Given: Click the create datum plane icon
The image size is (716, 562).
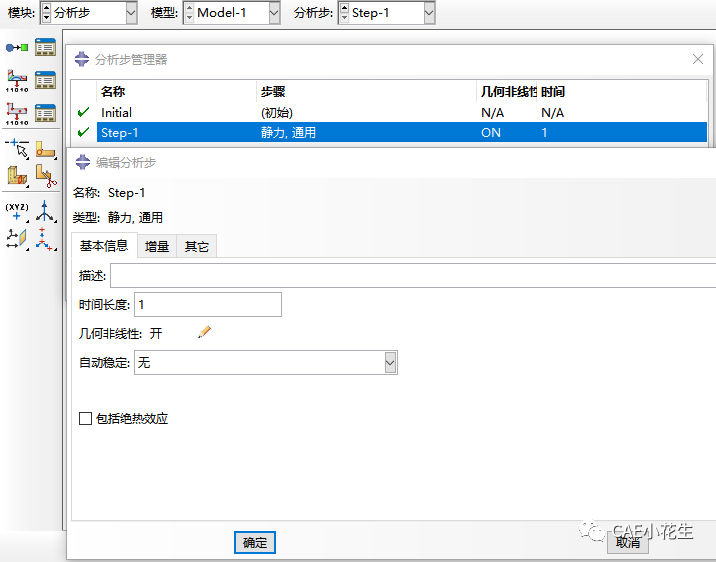Looking at the screenshot, I should pos(17,239).
